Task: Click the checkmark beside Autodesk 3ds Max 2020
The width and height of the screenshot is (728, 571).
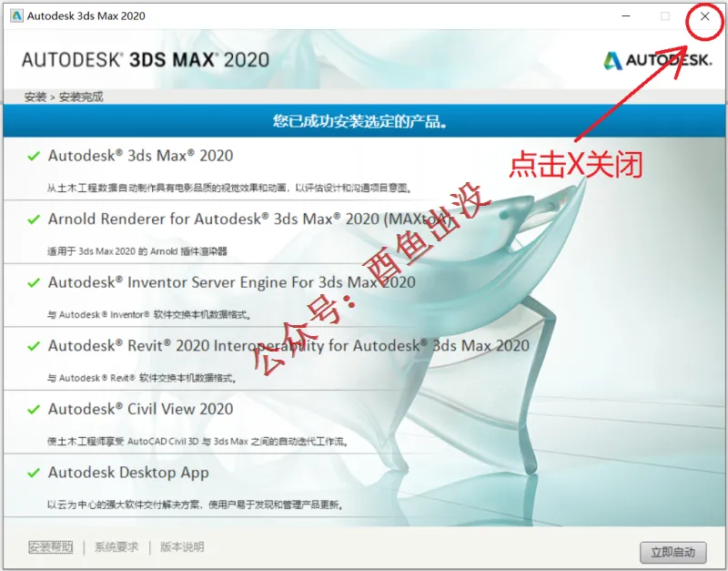Action: 34,156
